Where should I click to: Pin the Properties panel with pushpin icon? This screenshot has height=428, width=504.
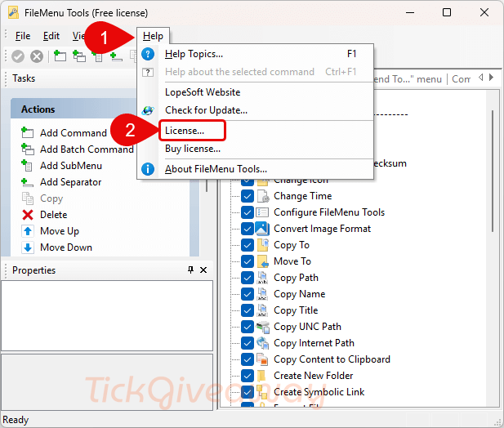pos(190,270)
